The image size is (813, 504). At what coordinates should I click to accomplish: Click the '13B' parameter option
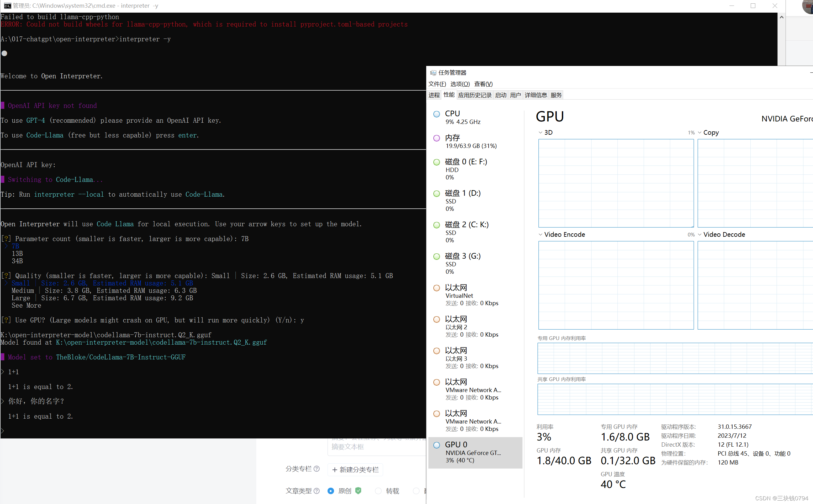point(17,253)
